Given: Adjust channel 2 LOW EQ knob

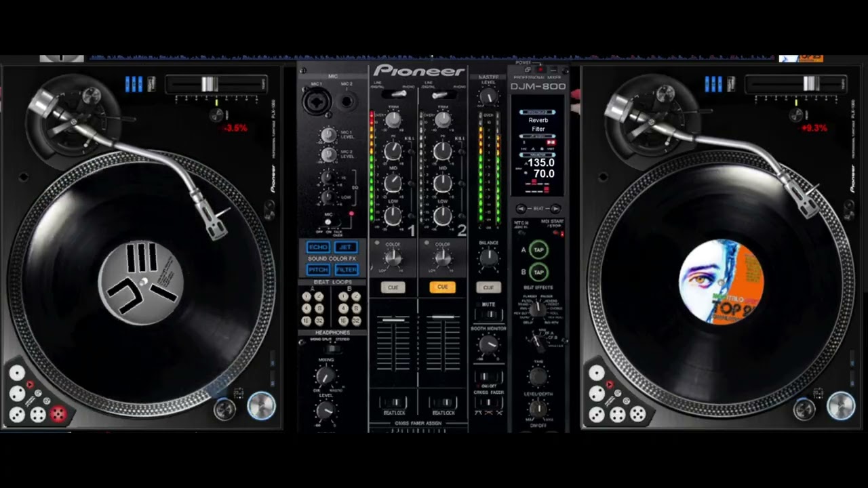Looking at the screenshot, I should [443, 216].
